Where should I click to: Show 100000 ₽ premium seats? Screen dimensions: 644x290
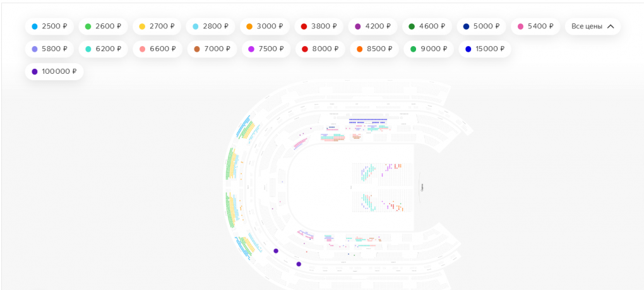54,72
